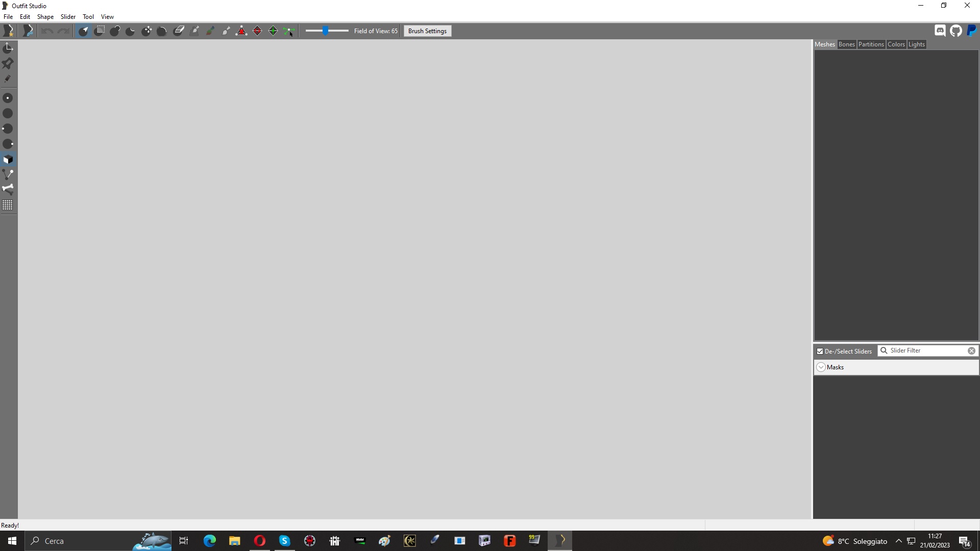Select the Deflate brush
Screen dimensions: 980x551
click(131, 31)
